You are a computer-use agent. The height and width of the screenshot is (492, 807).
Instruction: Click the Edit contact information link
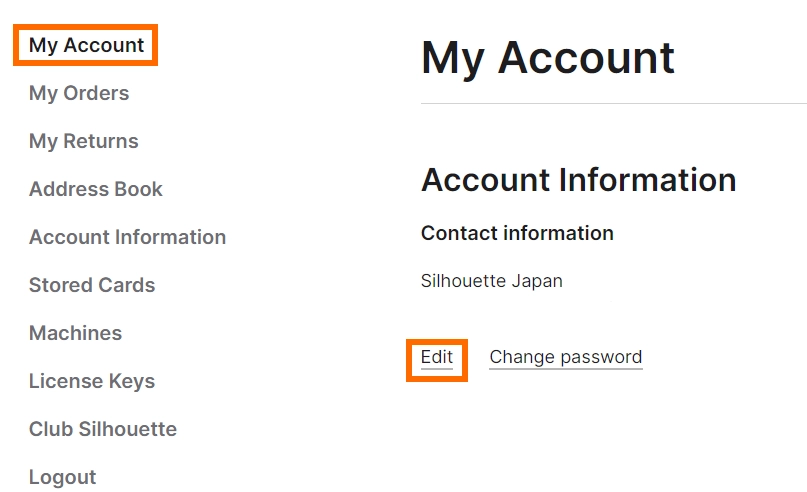[437, 358]
